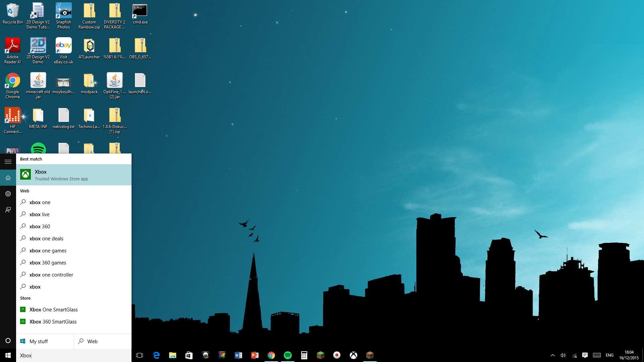Select the plain 'xbox' web suggestion

[74, 287]
